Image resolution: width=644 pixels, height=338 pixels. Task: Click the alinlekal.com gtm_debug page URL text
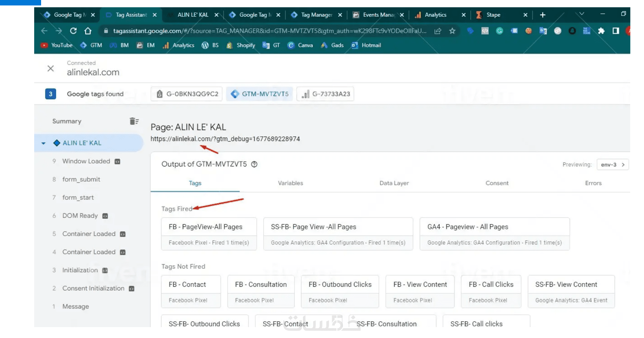[225, 139]
